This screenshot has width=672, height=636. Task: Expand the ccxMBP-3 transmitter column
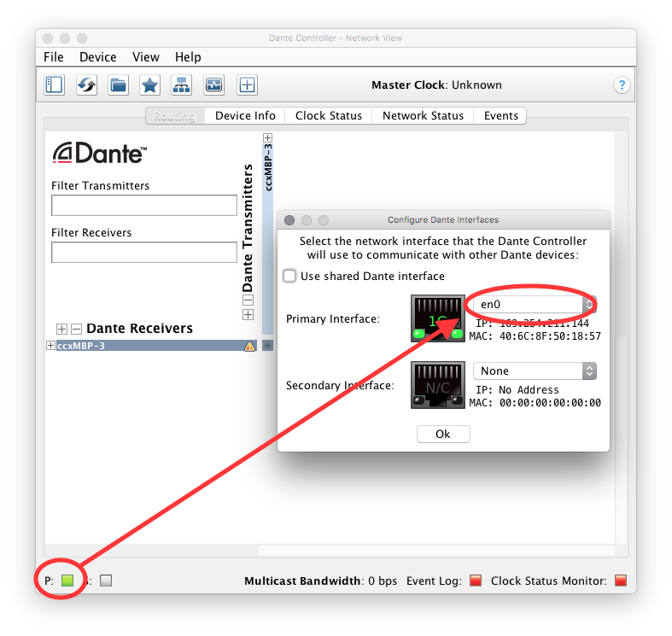tap(267, 137)
